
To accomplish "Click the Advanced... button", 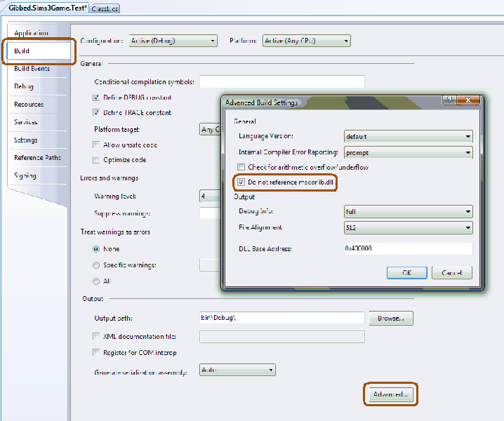I will click(390, 395).
